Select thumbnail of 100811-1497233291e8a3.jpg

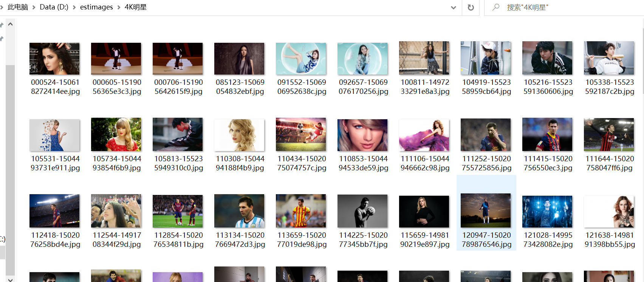424,58
